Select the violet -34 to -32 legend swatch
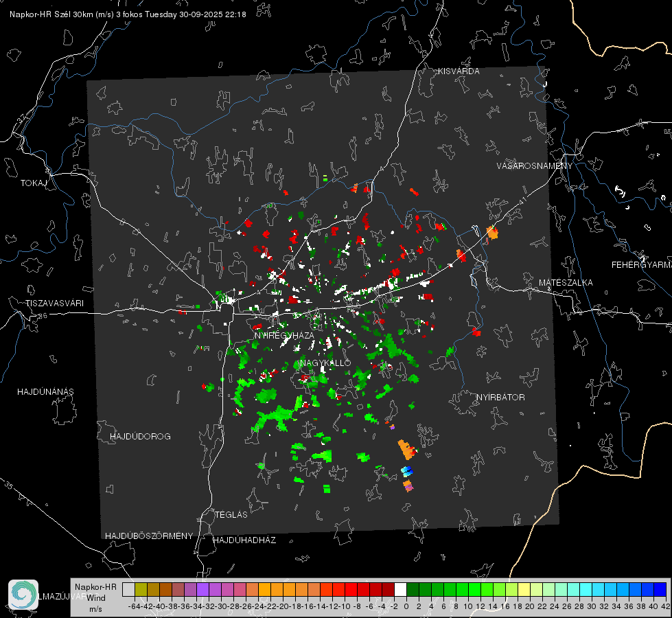Screen dimensions: 672x618 pos(202,589)
